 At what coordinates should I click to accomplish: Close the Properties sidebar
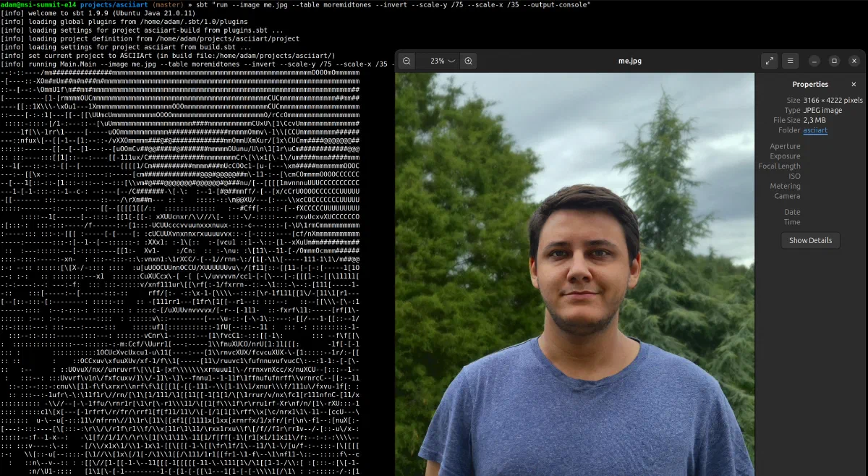point(853,85)
